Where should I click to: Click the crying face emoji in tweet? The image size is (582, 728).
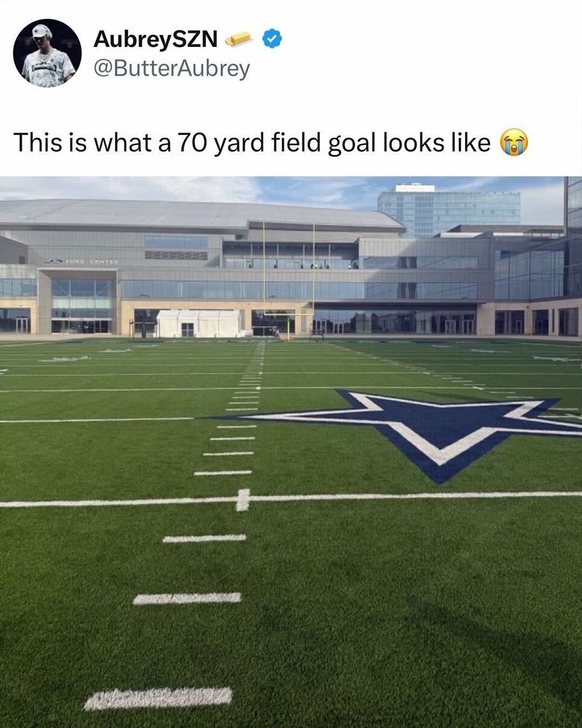click(x=515, y=143)
